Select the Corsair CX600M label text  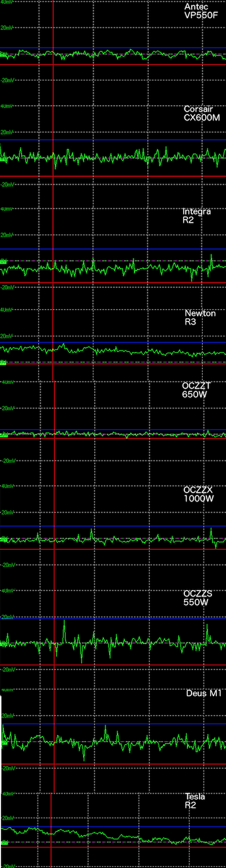click(202, 113)
